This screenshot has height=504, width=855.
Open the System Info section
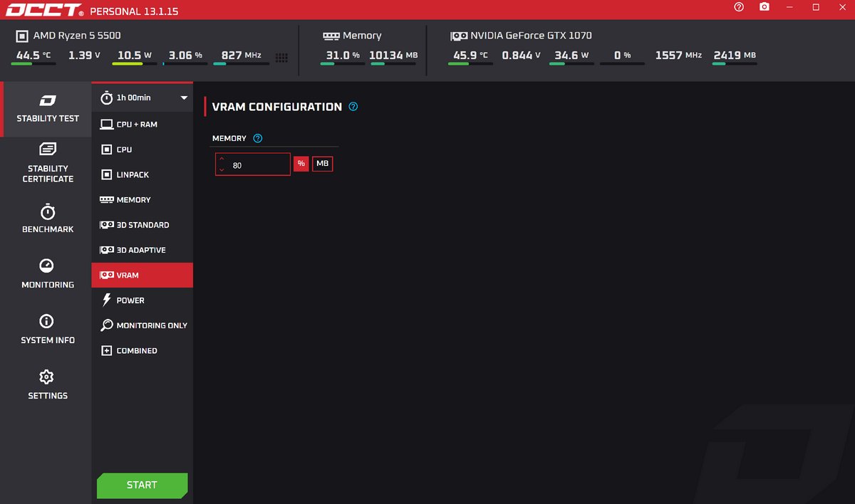47,329
